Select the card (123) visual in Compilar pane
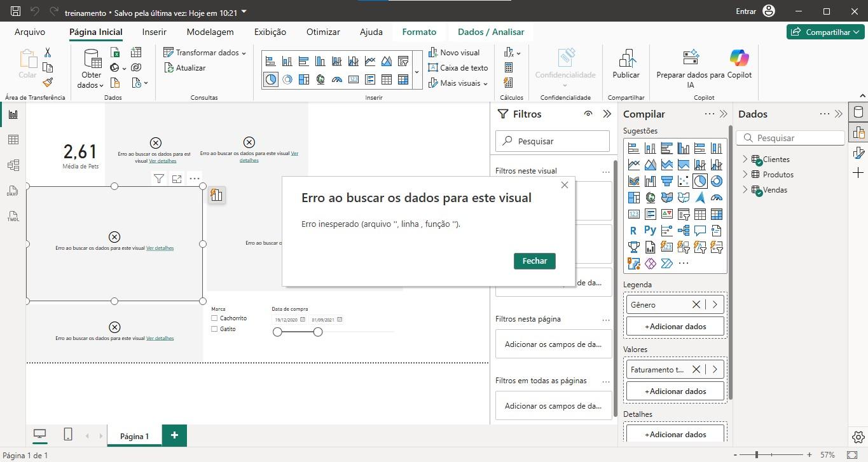 point(633,214)
